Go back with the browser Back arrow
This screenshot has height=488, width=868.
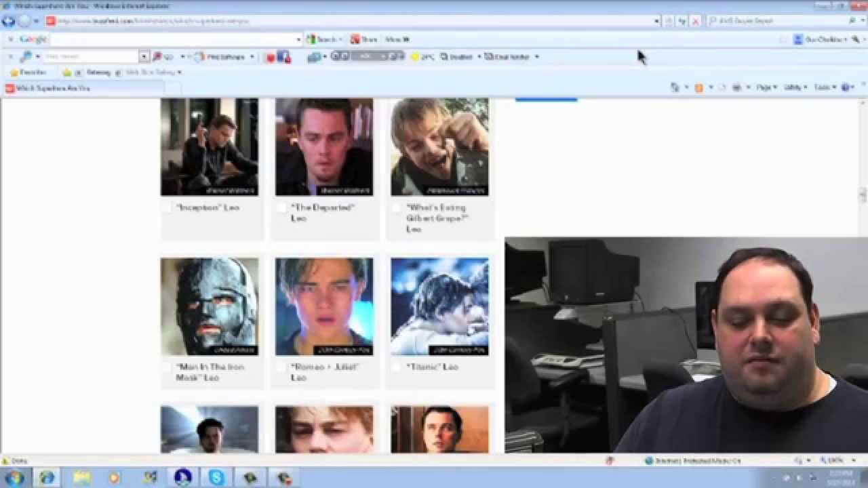9,21
